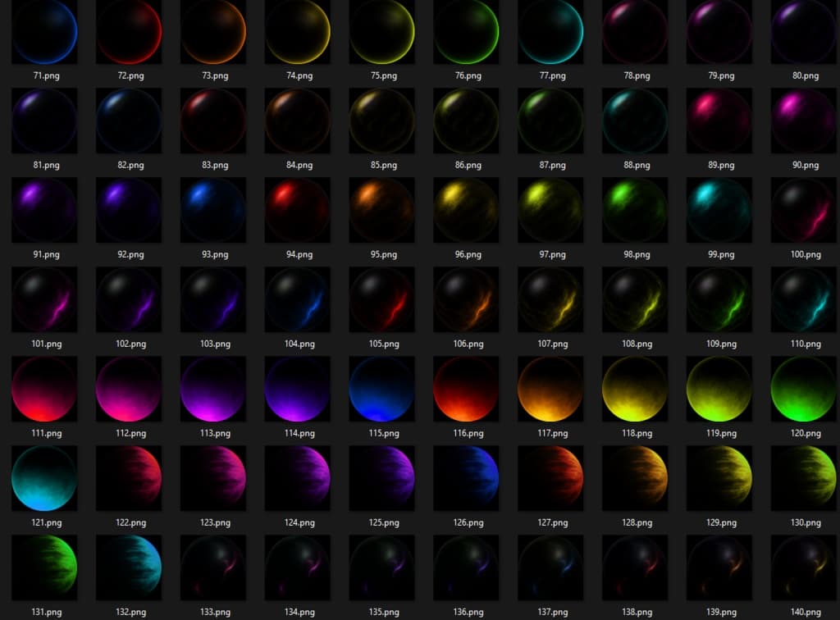Select yellow gradient orb 118.png

pos(635,389)
